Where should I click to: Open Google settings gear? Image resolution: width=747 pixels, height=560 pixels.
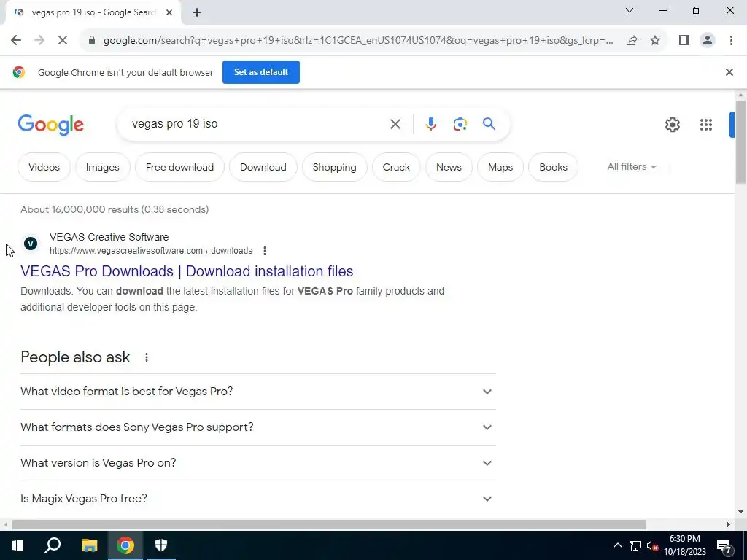672,125
